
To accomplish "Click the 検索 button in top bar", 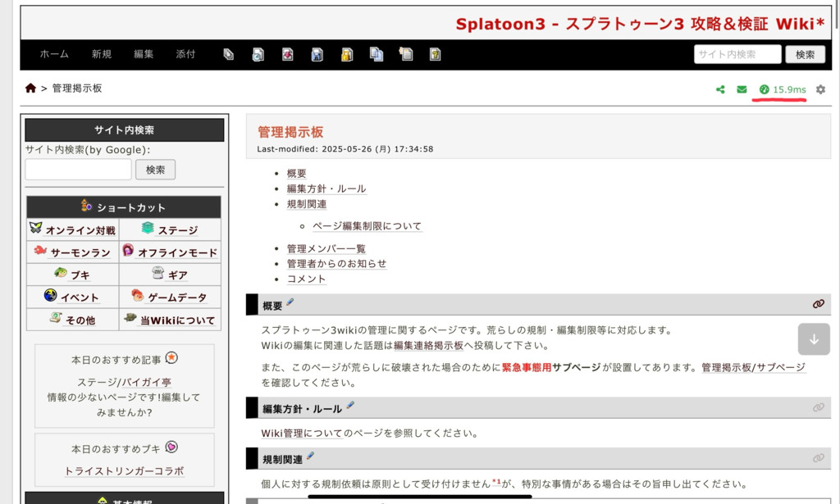I will [x=804, y=55].
